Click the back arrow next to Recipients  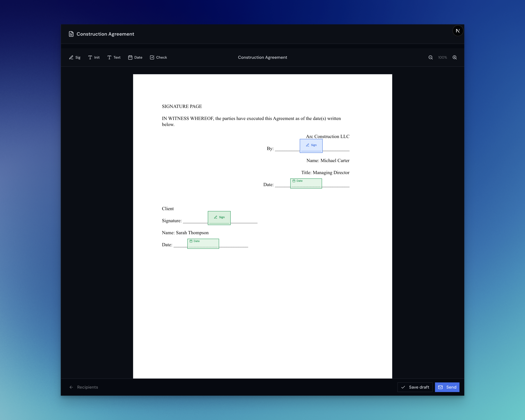(x=71, y=387)
